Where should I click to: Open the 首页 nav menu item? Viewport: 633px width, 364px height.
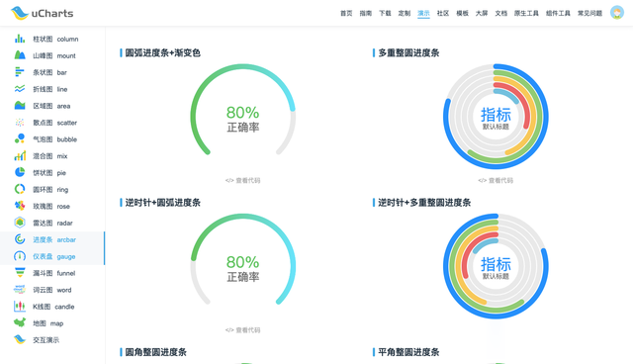346,13
